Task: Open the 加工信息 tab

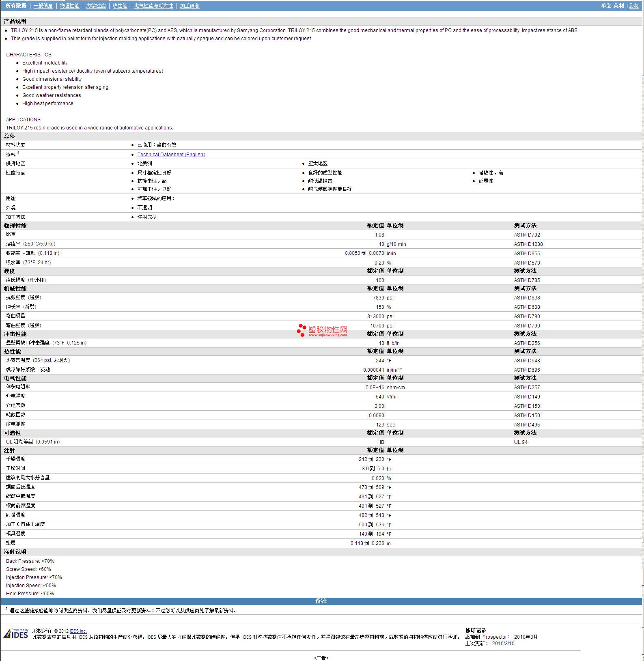Action: pos(190,6)
